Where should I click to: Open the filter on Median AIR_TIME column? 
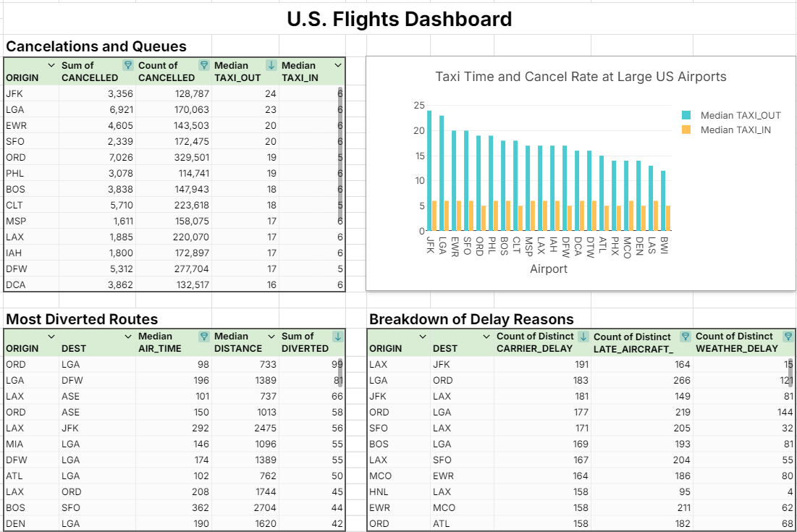click(204, 336)
